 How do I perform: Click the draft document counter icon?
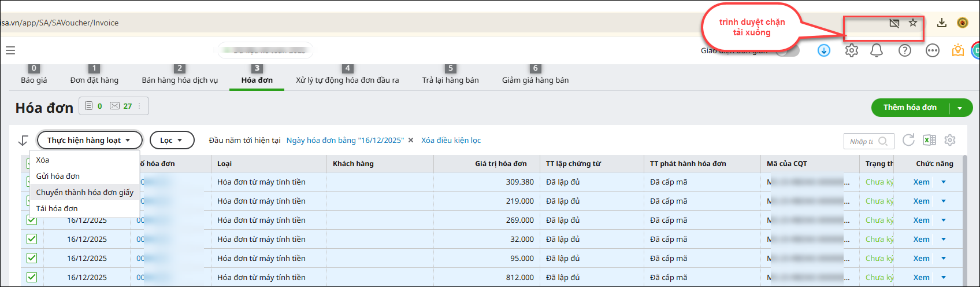pos(89,106)
